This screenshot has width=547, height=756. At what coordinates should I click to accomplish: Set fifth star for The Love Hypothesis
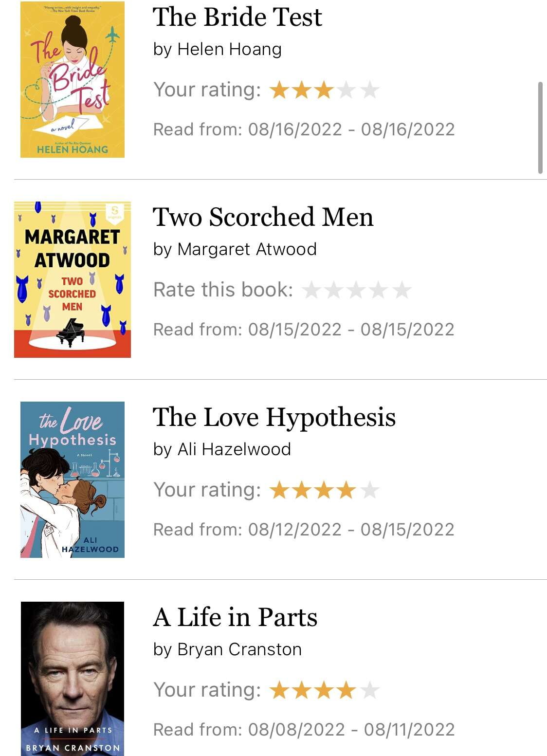(369, 490)
